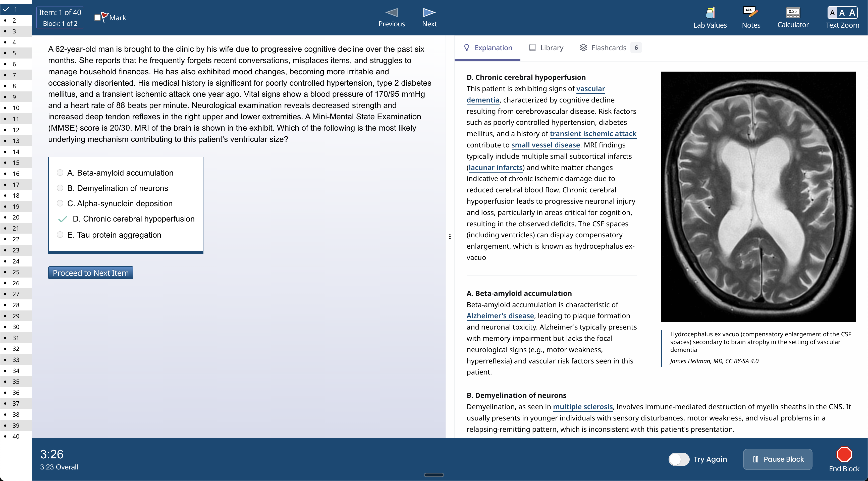The image size is (868, 481).
Task: Click Proceed to Next Item button
Action: [x=91, y=273]
